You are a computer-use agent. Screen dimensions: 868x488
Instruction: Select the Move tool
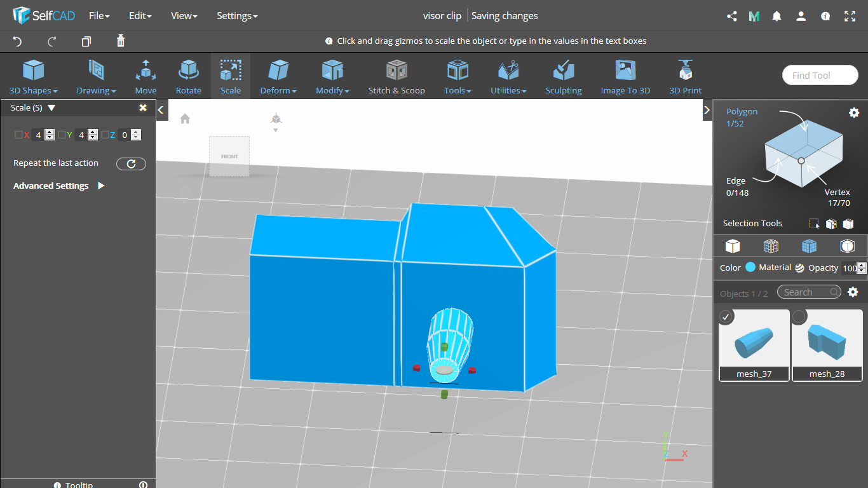tap(146, 76)
